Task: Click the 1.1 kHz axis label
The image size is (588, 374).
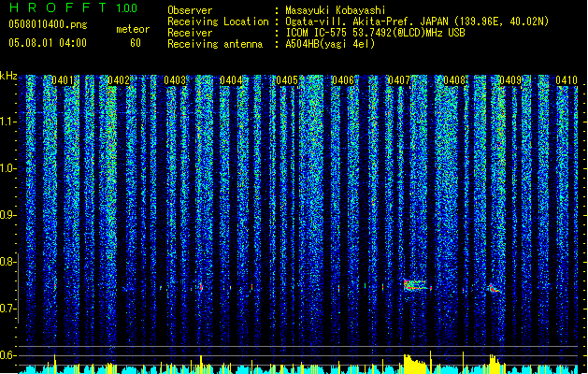Action: [x=7, y=122]
